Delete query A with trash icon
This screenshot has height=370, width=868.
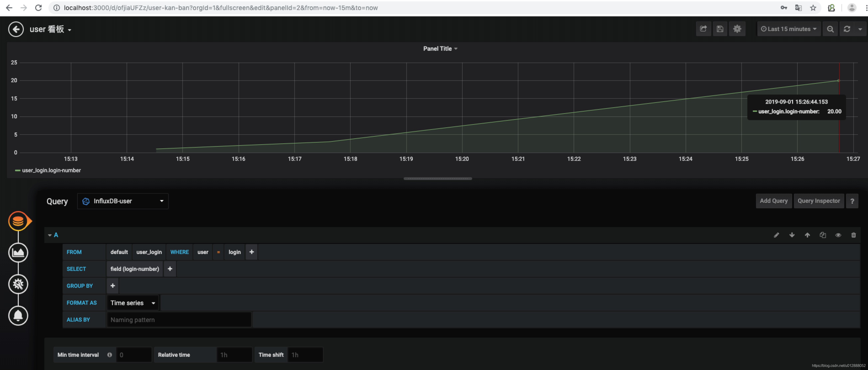(854, 235)
